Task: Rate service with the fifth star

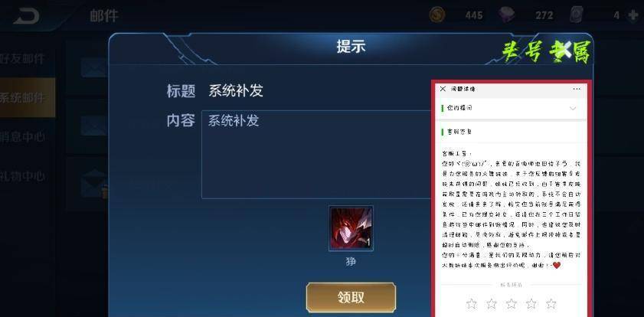Action: click(x=551, y=304)
